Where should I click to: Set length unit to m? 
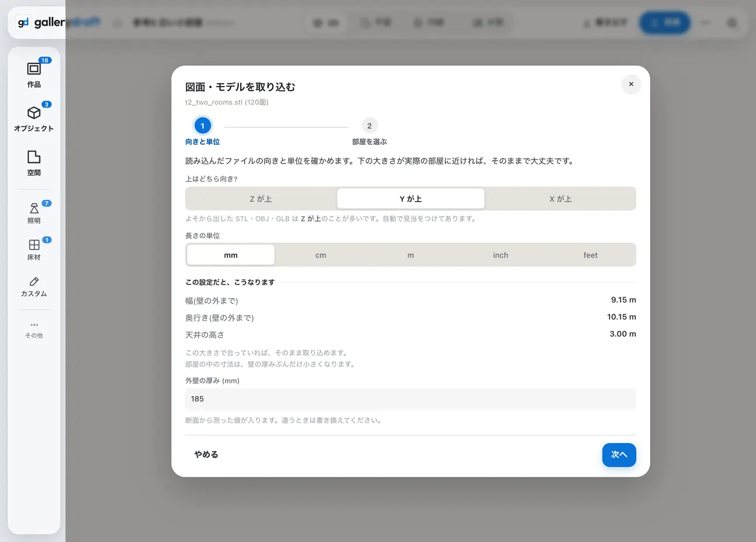411,255
